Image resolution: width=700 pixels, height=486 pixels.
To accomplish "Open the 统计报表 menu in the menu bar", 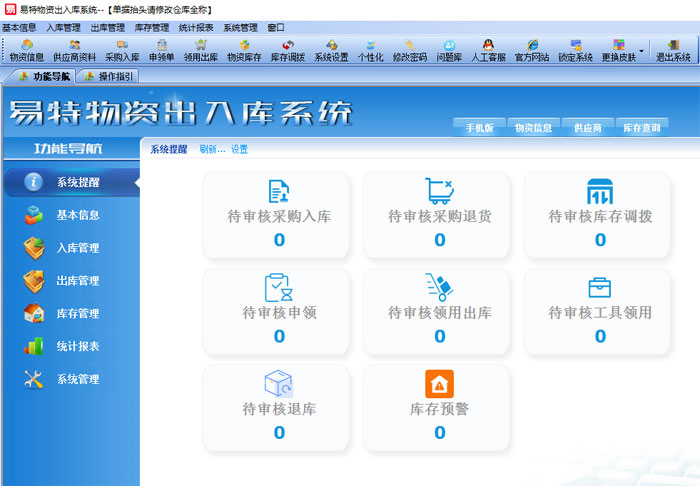I will [x=196, y=28].
